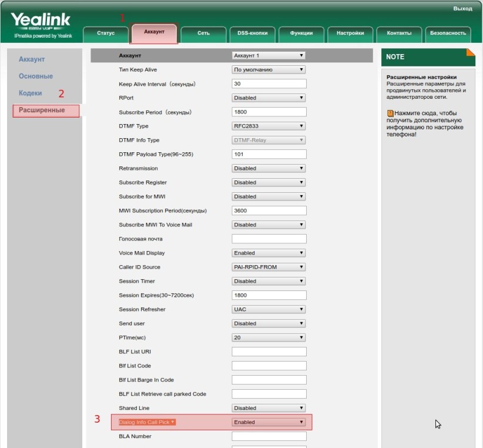This screenshot has width=483, height=448.
Task: Click the 'Нажмите сюда' help link
Action: pos(425,123)
